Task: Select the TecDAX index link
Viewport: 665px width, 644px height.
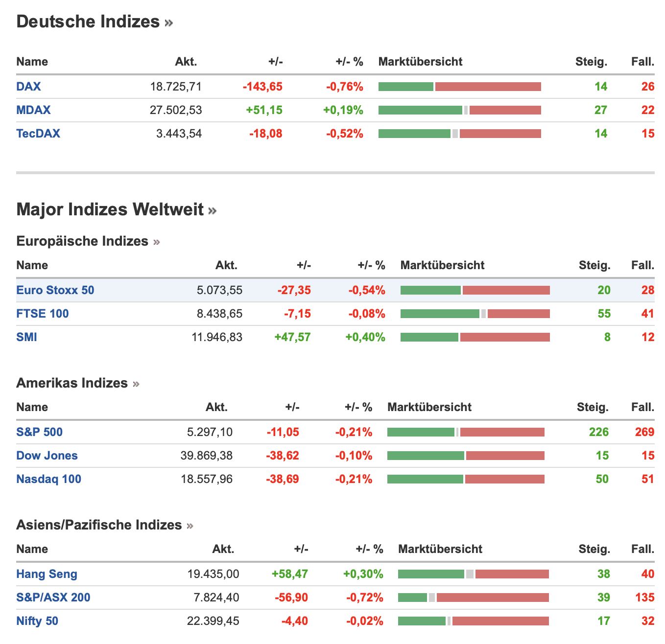Action: point(38,134)
